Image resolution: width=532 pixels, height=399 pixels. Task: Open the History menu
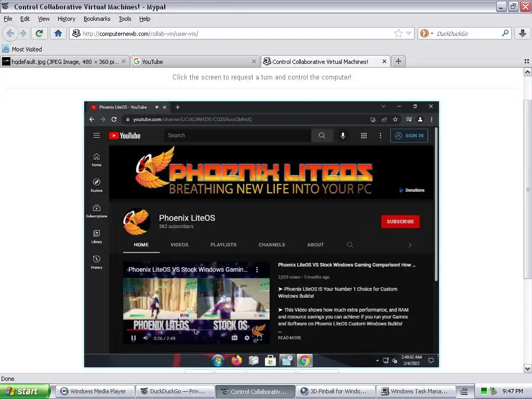tap(66, 19)
